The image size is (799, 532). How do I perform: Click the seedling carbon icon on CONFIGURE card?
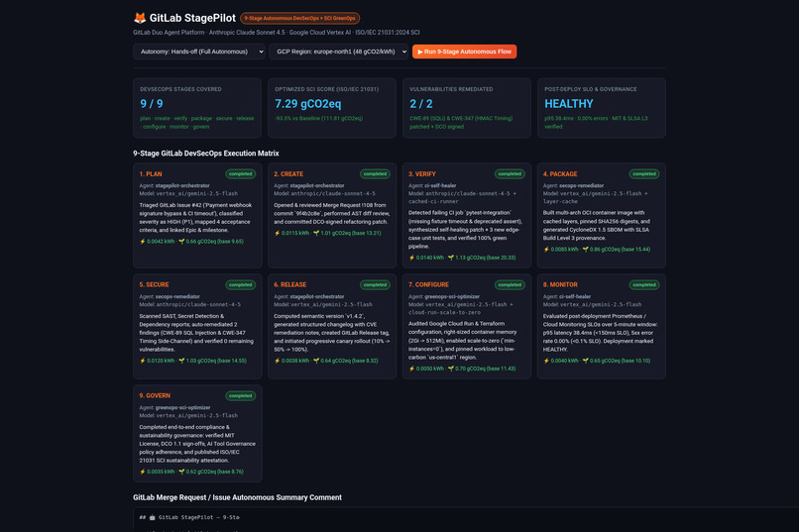(x=450, y=369)
